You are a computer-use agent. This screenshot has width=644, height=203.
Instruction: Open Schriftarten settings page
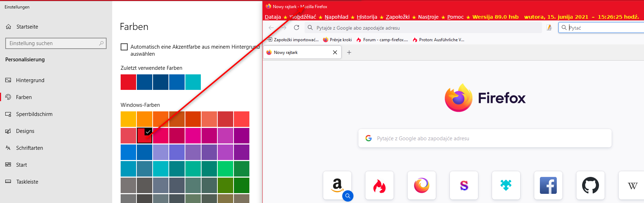pyautogui.click(x=30, y=148)
